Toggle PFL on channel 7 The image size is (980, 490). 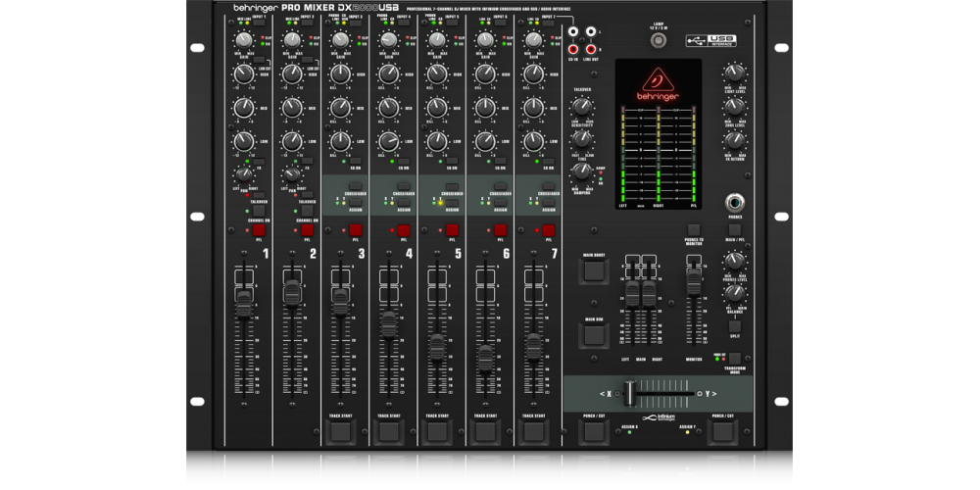549,230
